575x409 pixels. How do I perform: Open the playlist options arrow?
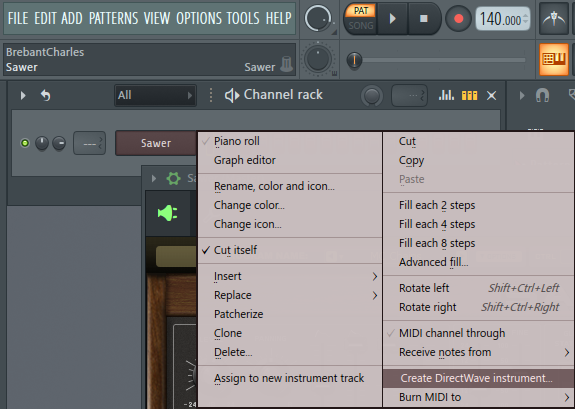coord(522,96)
